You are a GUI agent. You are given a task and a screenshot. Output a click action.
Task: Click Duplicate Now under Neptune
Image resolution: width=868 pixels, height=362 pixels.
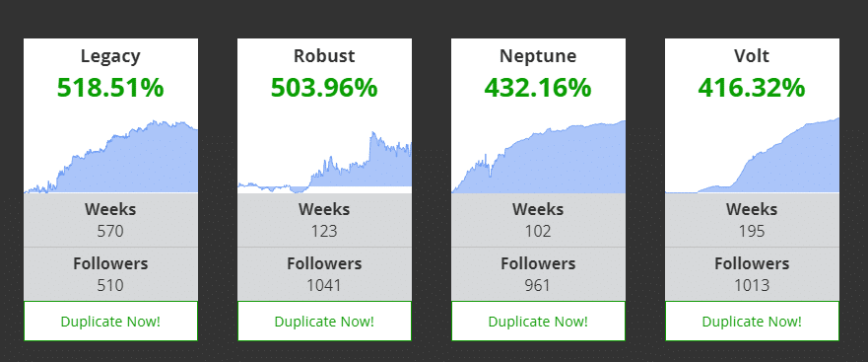pos(538,321)
